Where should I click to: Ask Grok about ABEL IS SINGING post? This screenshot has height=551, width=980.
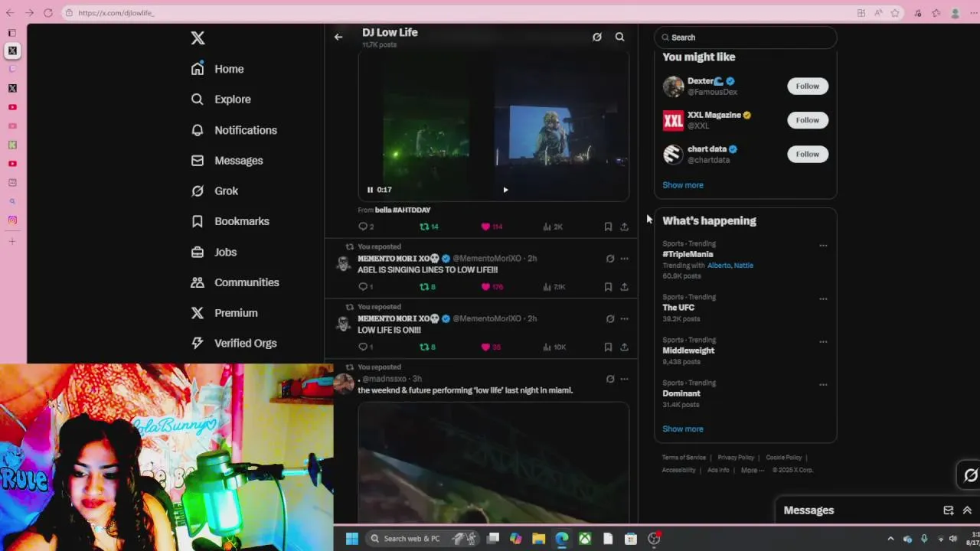[610, 259]
